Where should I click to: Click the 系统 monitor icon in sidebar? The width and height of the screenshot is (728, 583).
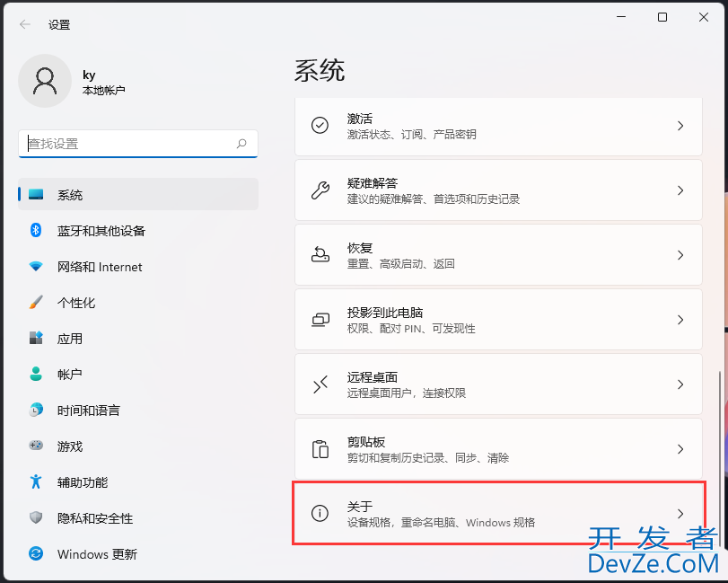click(36, 194)
